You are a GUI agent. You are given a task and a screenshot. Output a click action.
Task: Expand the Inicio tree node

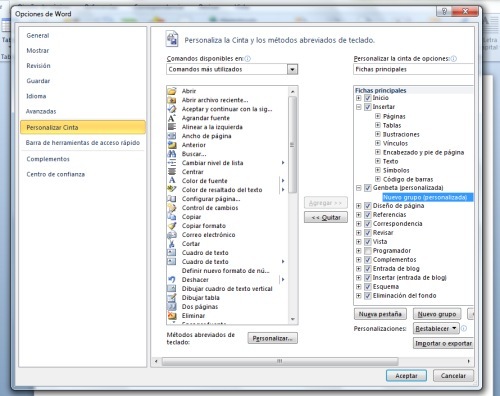point(359,98)
